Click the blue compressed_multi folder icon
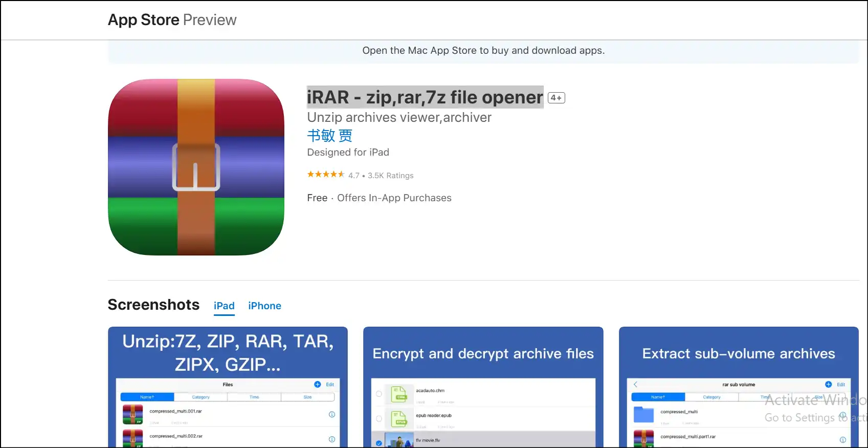The width and height of the screenshot is (868, 448). point(643,414)
